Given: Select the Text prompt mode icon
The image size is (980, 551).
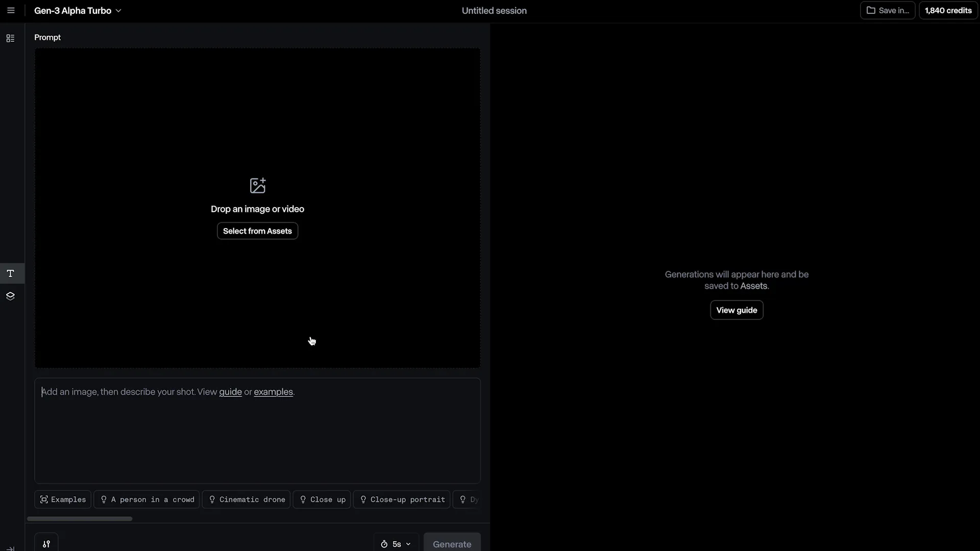Looking at the screenshot, I should 10,273.
